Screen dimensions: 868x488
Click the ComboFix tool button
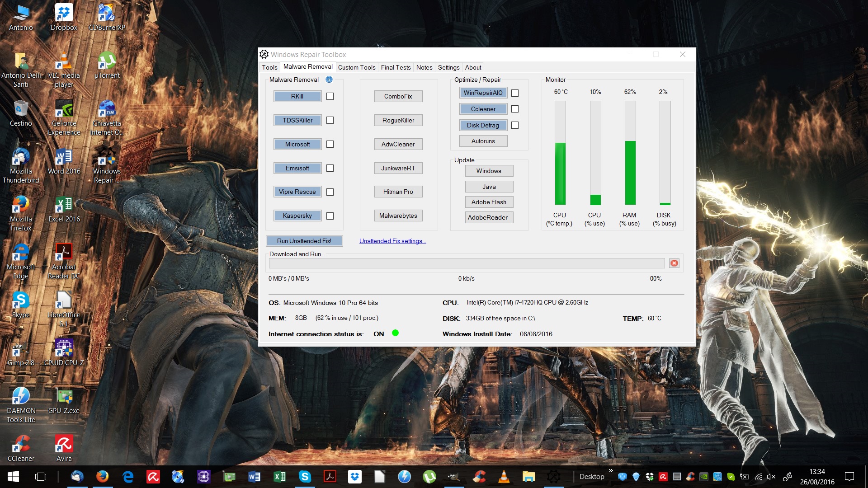pyautogui.click(x=398, y=96)
